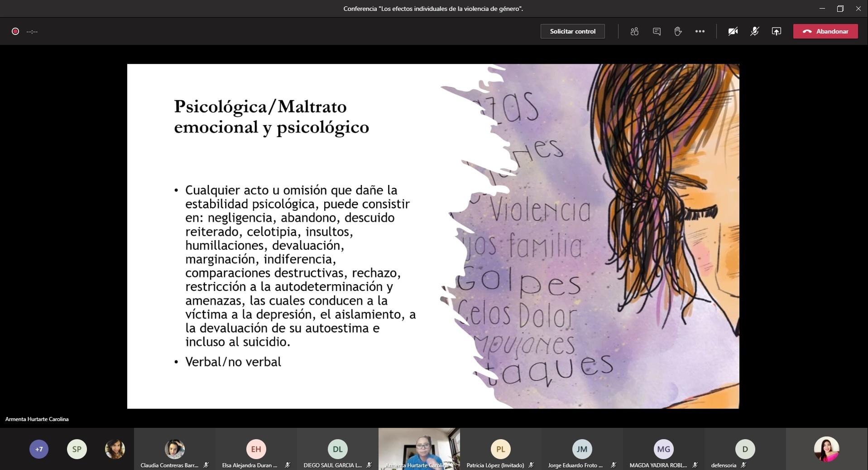The height and width of the screenshot is (470, 868).
Task: Raise your hand in the meeting
Action: [x=678, y=31]
